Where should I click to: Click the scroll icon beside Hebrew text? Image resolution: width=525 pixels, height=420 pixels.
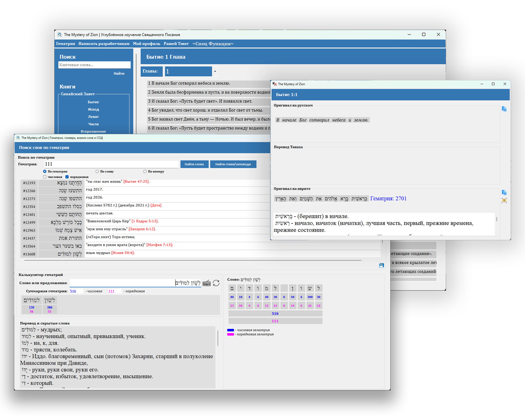pos(504,201)
